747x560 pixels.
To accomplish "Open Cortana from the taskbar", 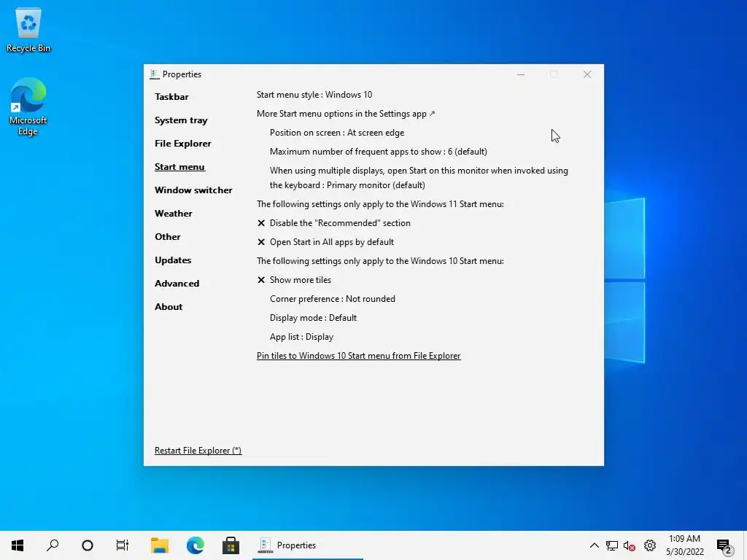I will (88, 545).
